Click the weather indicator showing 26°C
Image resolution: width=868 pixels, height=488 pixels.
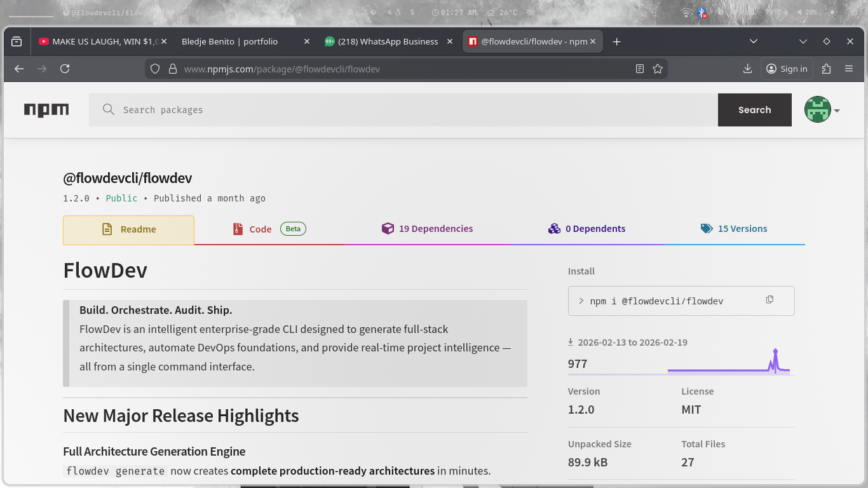point(502,13)
